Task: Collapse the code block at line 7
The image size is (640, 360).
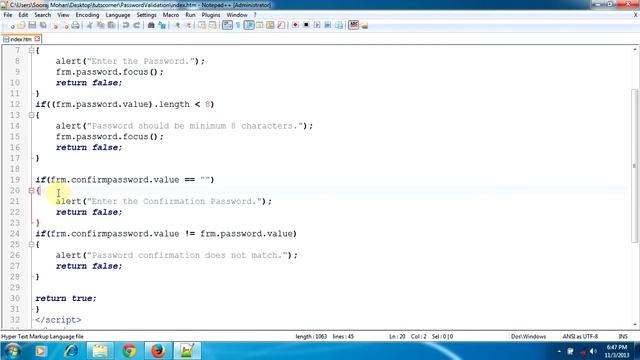Action: point(31,50)
